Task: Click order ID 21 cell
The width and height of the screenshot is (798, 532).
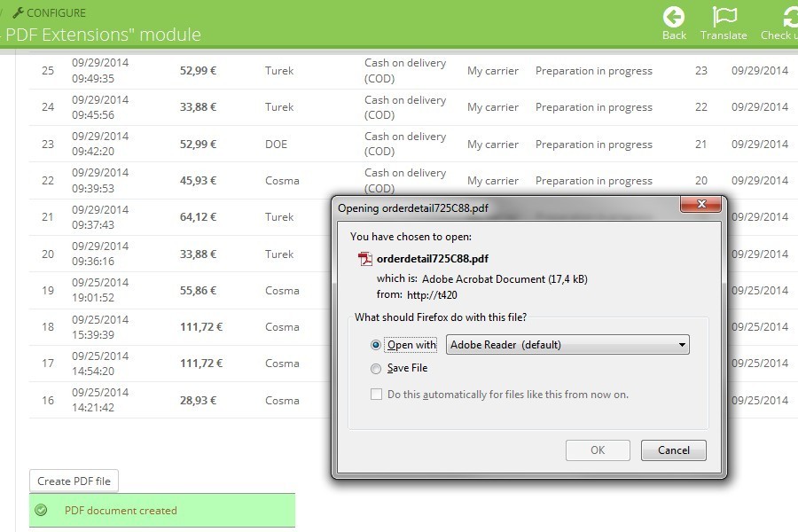Action: pos(48,217)
